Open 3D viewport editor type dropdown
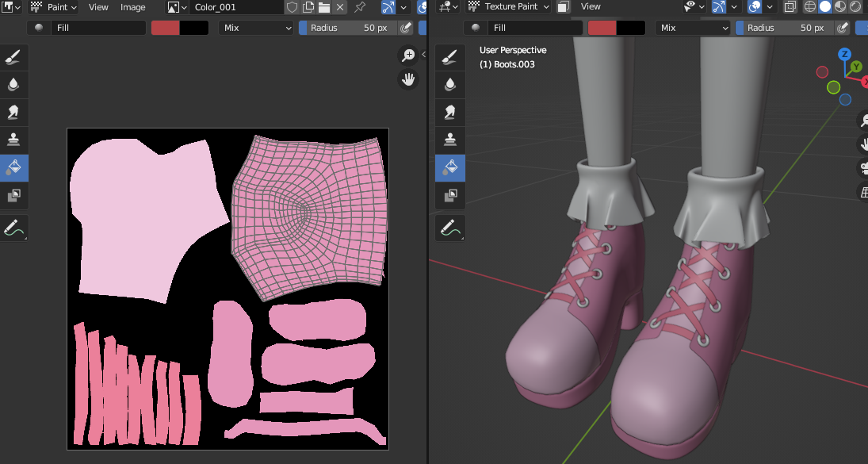Viewport: 868px width, 464px height. (448, 6)
